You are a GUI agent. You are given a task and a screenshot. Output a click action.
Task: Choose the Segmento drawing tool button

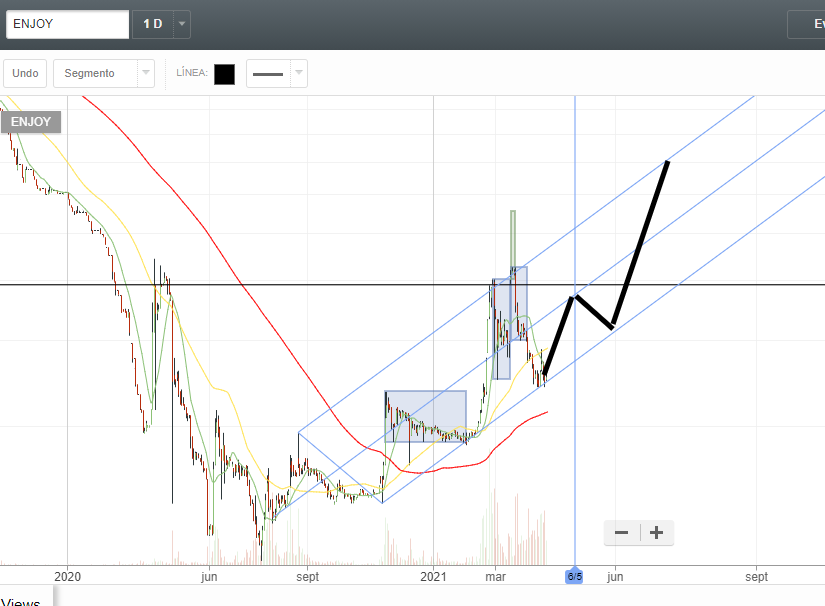click(x=95, y=73)
